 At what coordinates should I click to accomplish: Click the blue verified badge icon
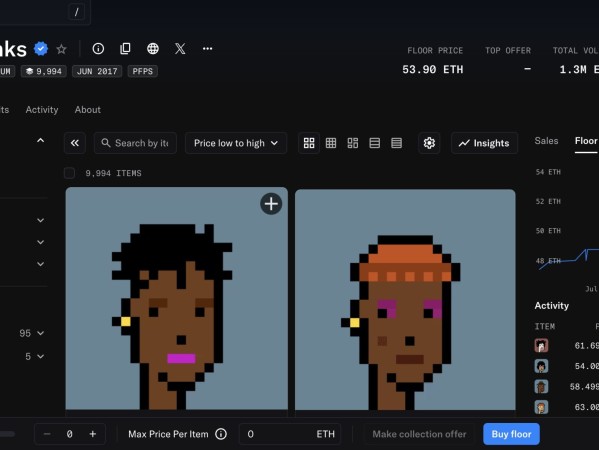coord(41,49)
